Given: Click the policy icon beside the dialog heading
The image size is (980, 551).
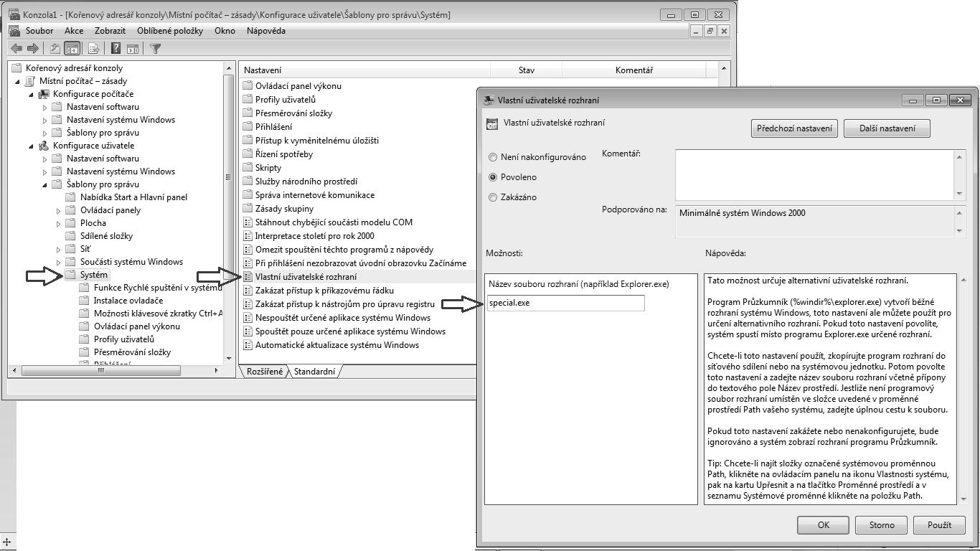Looking at the screenshot, I should tap(491, 123).
